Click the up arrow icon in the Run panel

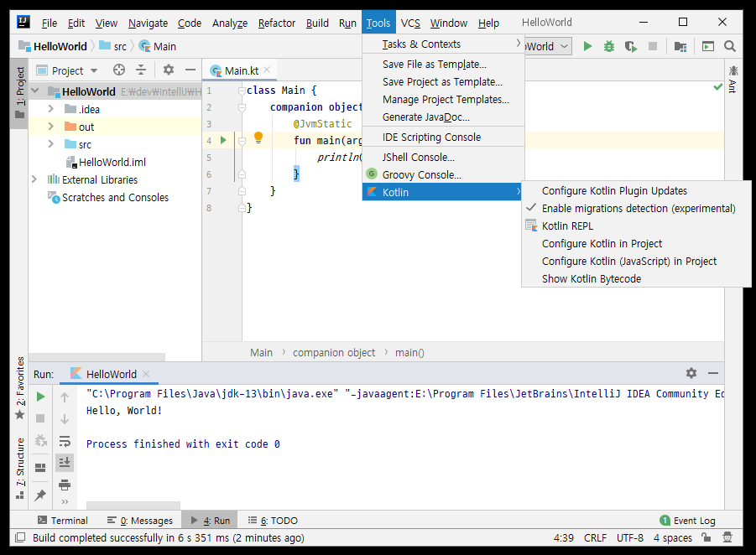pos(65,397)
